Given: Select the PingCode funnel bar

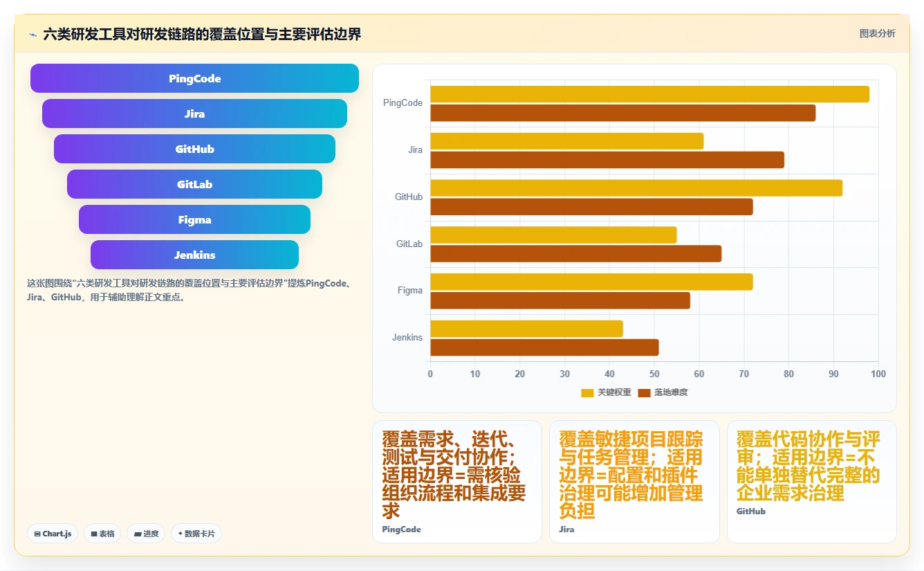Looking at the screenshot, I should click(194, 78).
